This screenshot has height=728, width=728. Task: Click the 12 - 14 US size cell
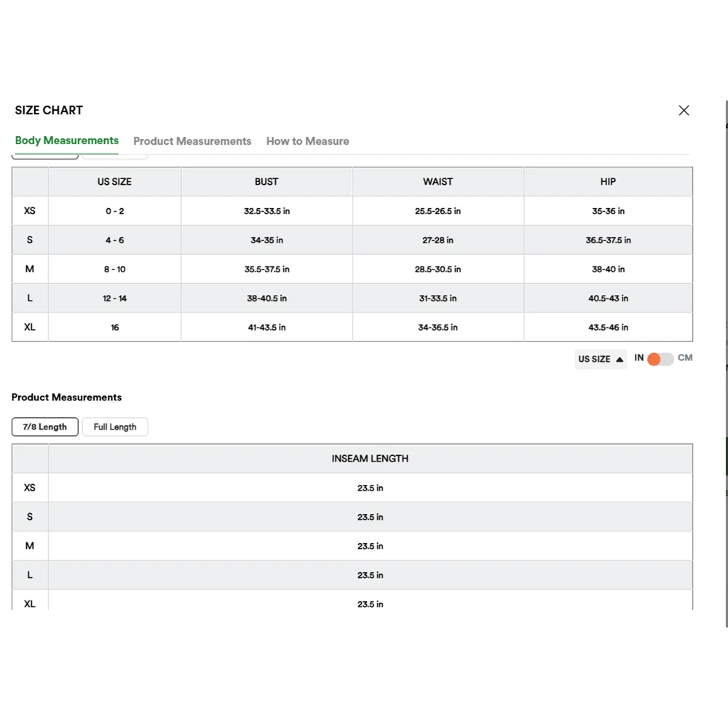(x=114, y=298)
